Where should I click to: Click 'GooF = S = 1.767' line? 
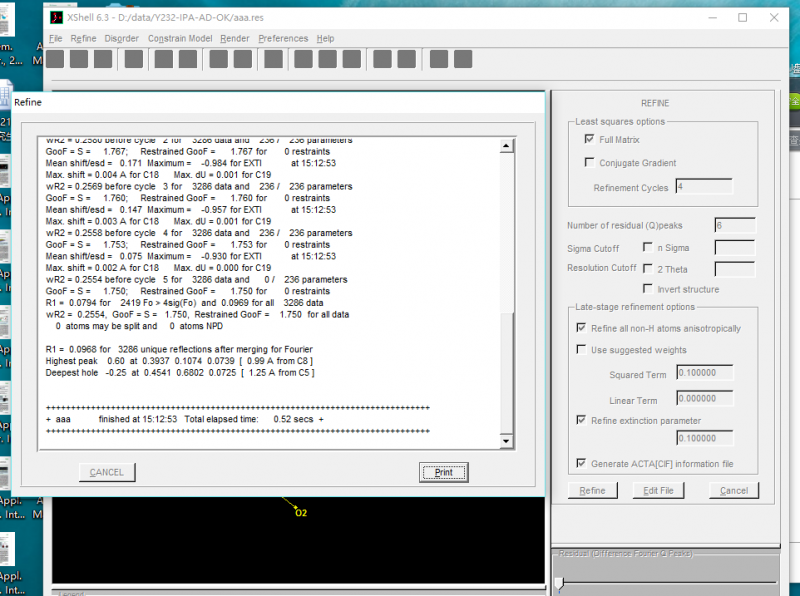coord(188,152)
